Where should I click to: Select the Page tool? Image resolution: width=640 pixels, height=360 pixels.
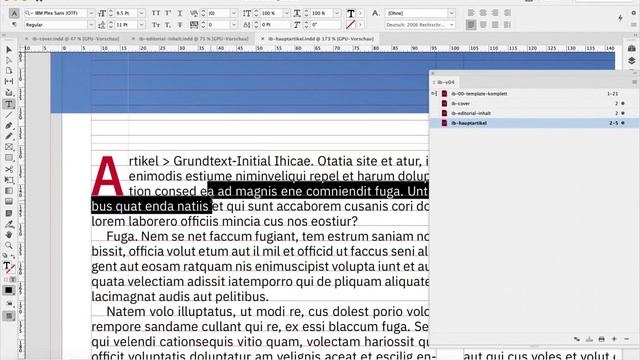pyautogui.click(x=9, y=71)
